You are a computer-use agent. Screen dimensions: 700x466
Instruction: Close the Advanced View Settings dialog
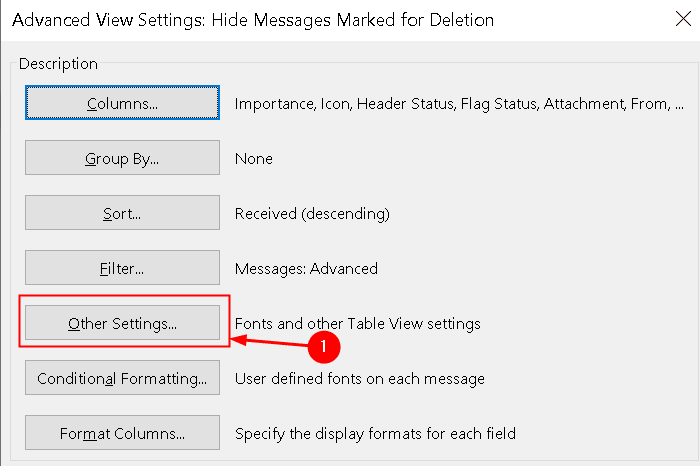(683, 19)
